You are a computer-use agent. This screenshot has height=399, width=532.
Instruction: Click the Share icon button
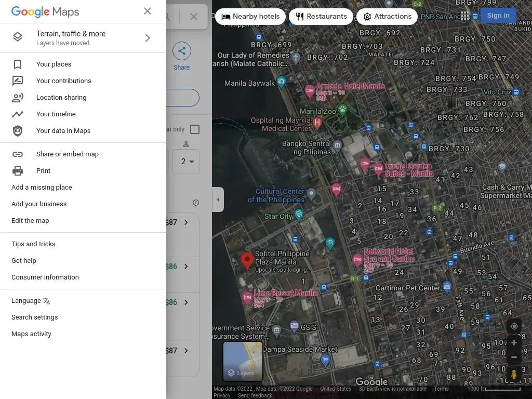pyautogui.click(x=181, y=51)
